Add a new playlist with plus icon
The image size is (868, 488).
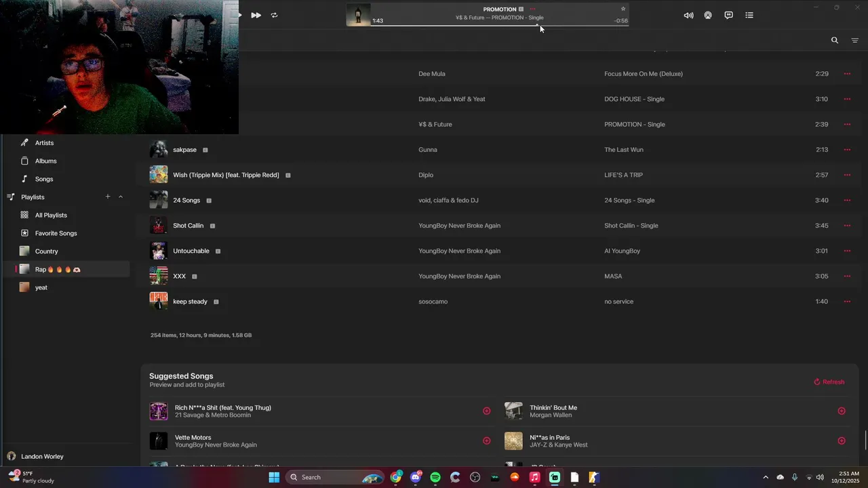[x=107, y=197]
